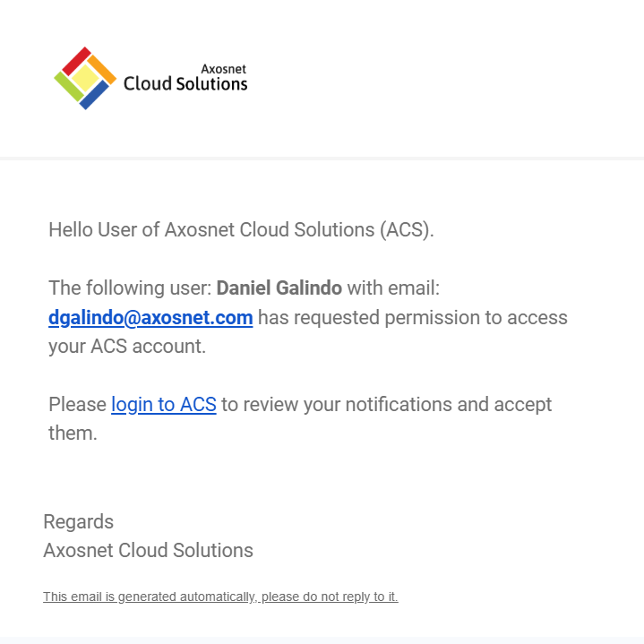The width and height of the screenshot is (644, 644).
Task: Click the "Axosnet Cloud Solutions" signature line
Action: pos(148,550)
